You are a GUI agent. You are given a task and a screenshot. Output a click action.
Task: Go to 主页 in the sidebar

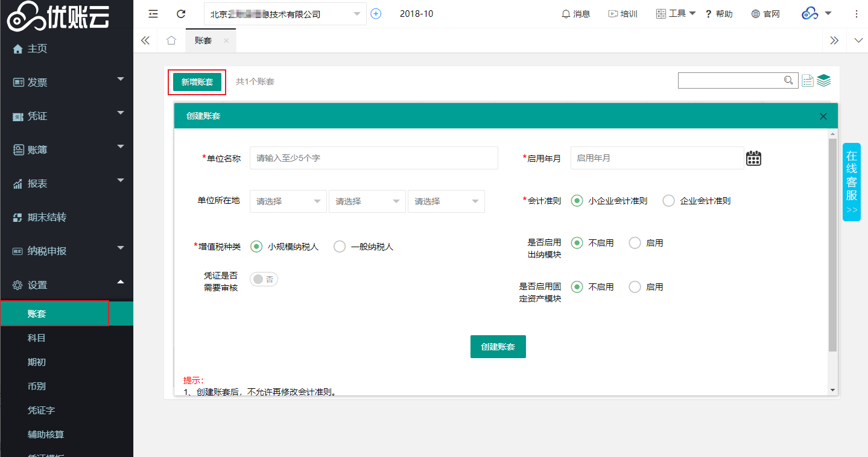(x=66, y=49)
